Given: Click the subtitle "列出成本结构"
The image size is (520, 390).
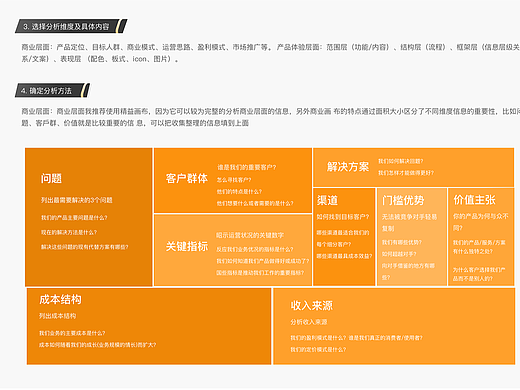Looking at the screenshot, I should point(57,316).
